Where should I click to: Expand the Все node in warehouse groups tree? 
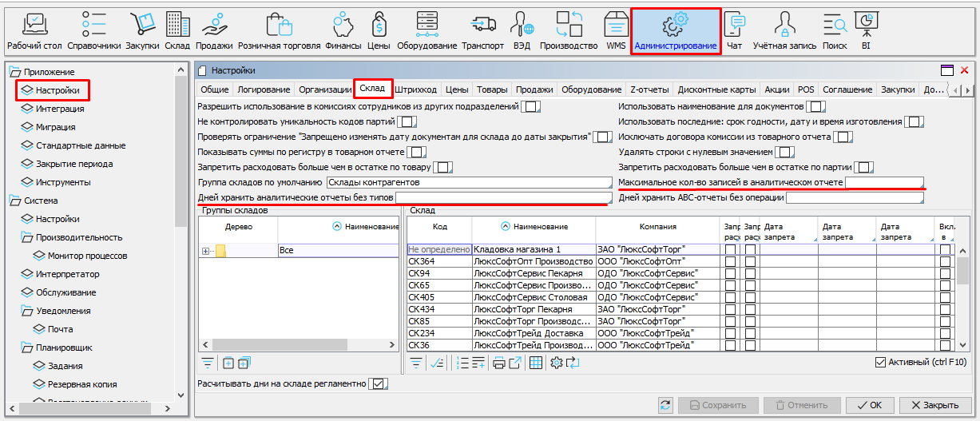pyautogui.click(x=206, y=251)
